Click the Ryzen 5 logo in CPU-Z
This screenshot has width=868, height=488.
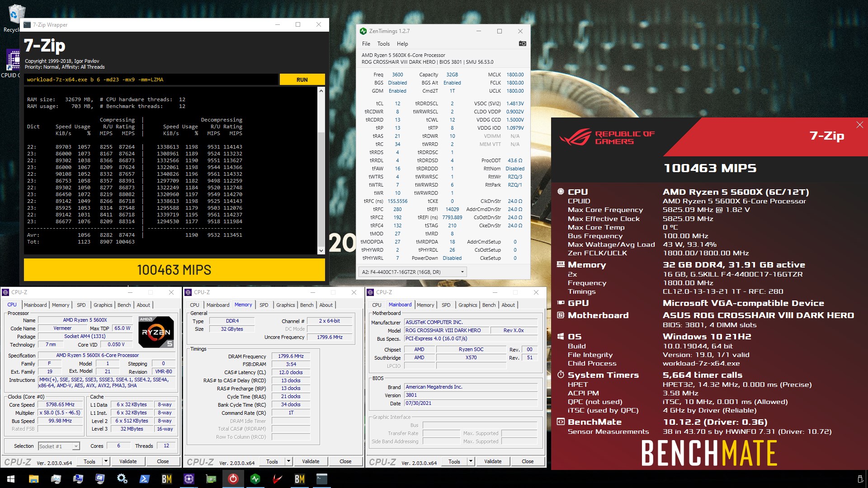pos(156,332)
